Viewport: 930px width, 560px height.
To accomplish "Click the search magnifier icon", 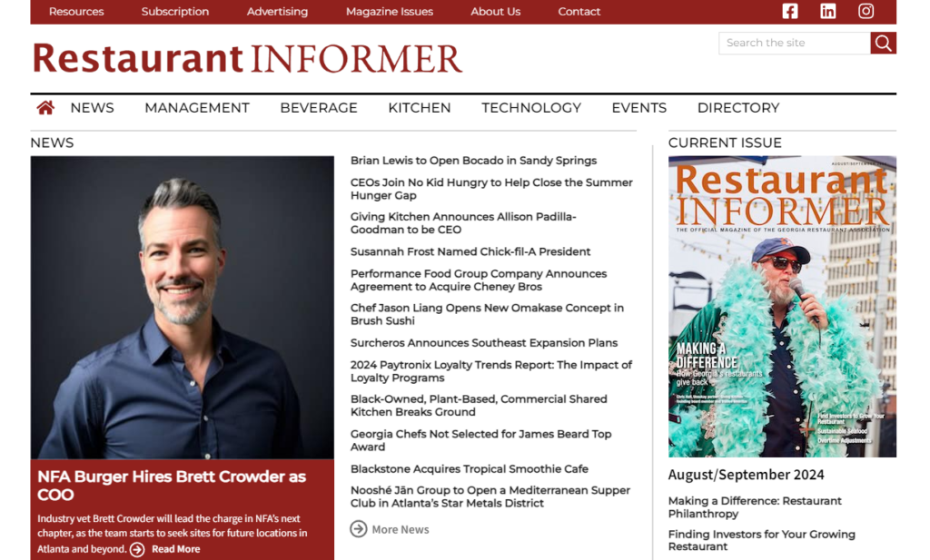I will point(882,43).
